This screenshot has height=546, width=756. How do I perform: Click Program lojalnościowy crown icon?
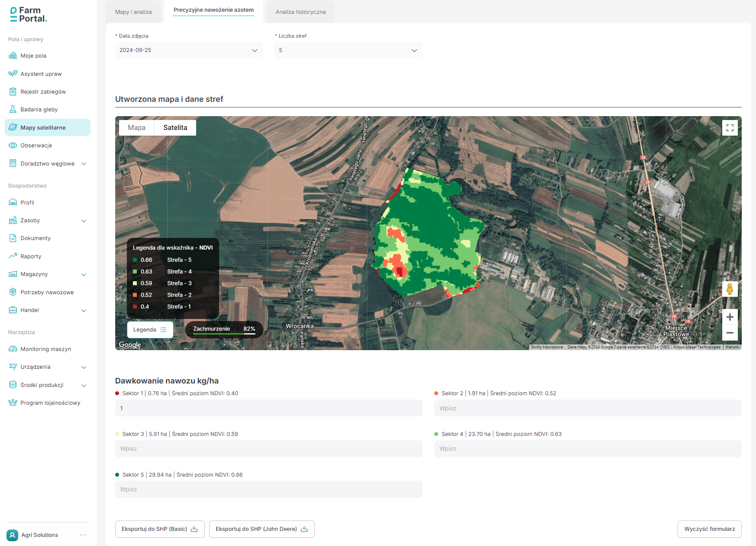click(x=13, y=403)
